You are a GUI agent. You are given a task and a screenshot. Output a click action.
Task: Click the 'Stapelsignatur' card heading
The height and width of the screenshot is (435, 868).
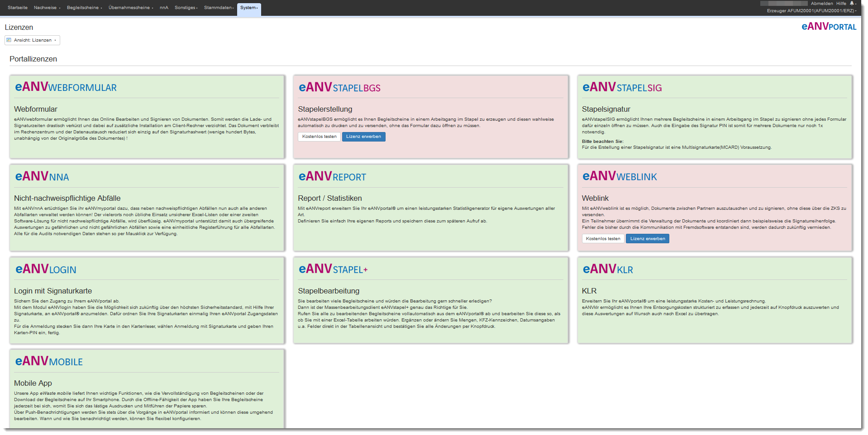pos(606,109)
